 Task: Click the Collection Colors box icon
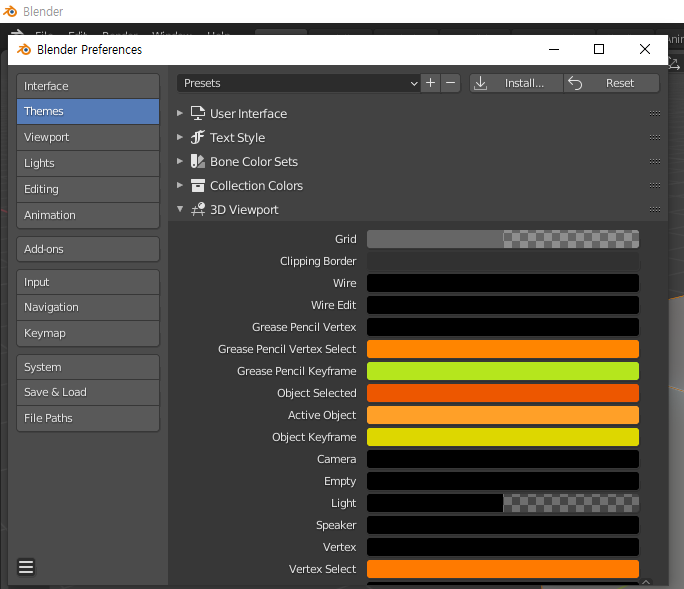coord(198,185)
